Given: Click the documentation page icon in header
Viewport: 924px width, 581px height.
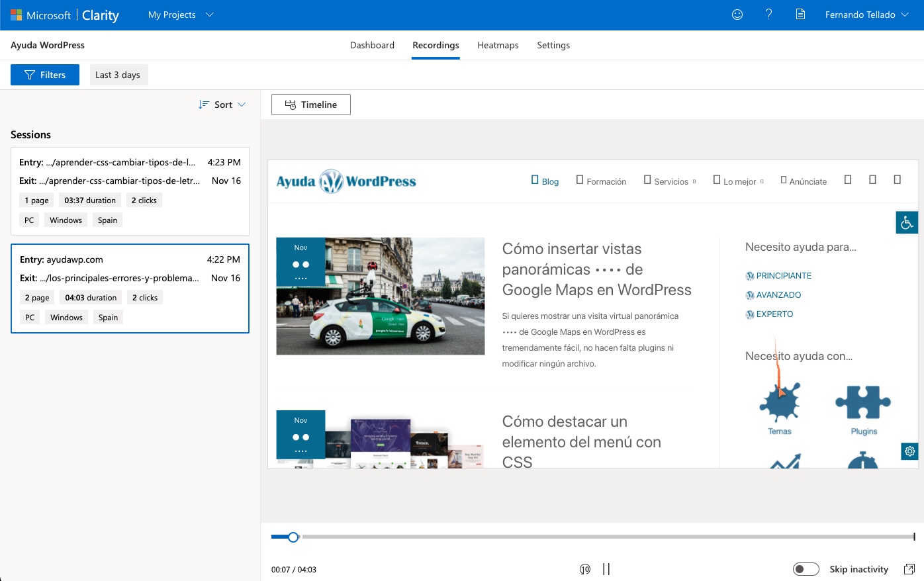Looking at the screenshot, I should pyautogui.click(x=800, y=15).
